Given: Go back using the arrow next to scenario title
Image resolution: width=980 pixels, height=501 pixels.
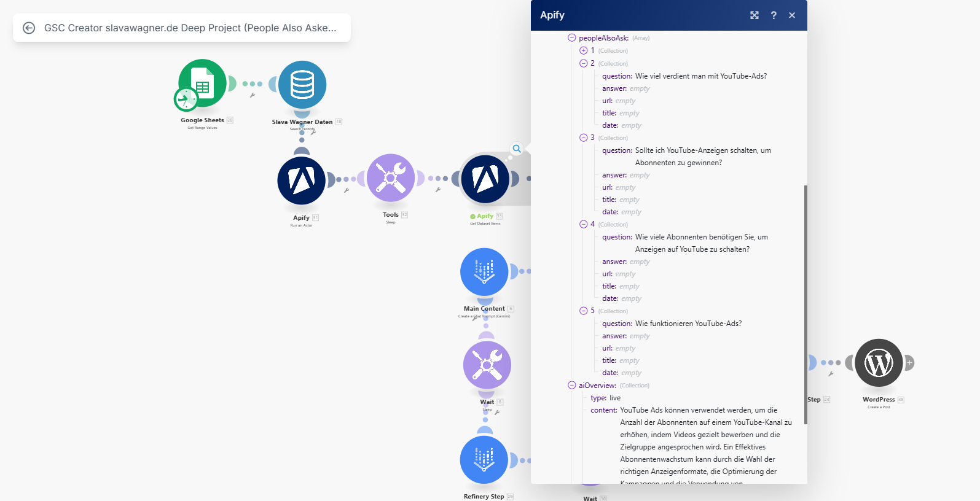Looking at the screenshot, I should (29, 28).
